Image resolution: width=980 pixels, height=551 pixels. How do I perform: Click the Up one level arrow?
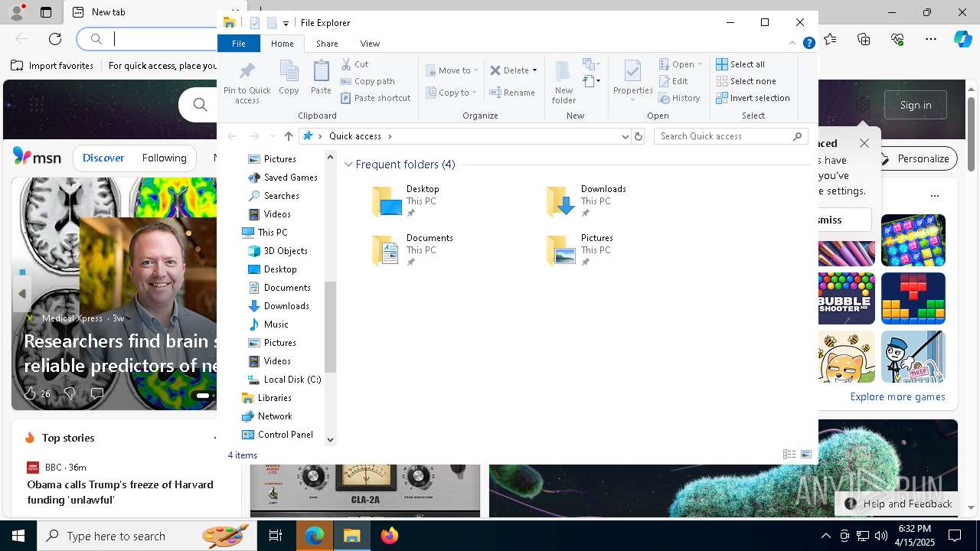click(288, 136)
